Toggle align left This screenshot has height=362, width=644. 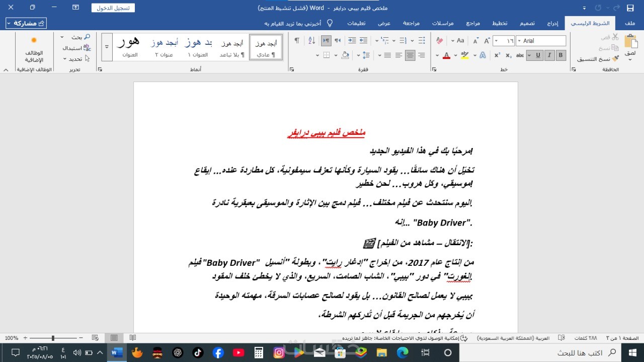click(398, 55)
